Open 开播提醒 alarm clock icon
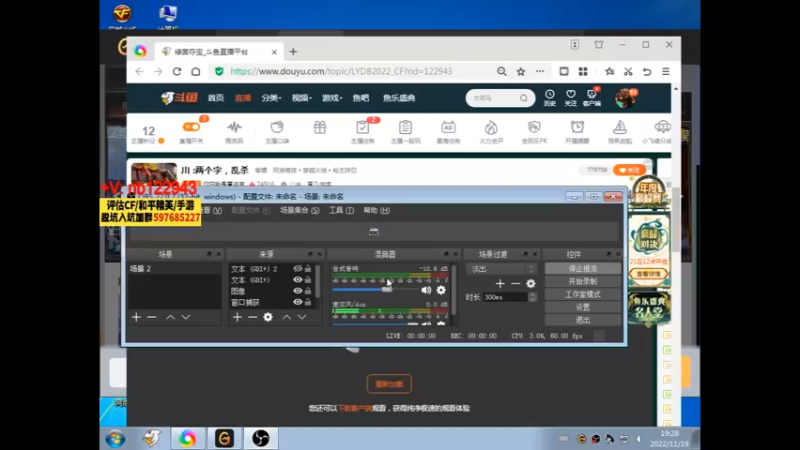 (577, 132)
